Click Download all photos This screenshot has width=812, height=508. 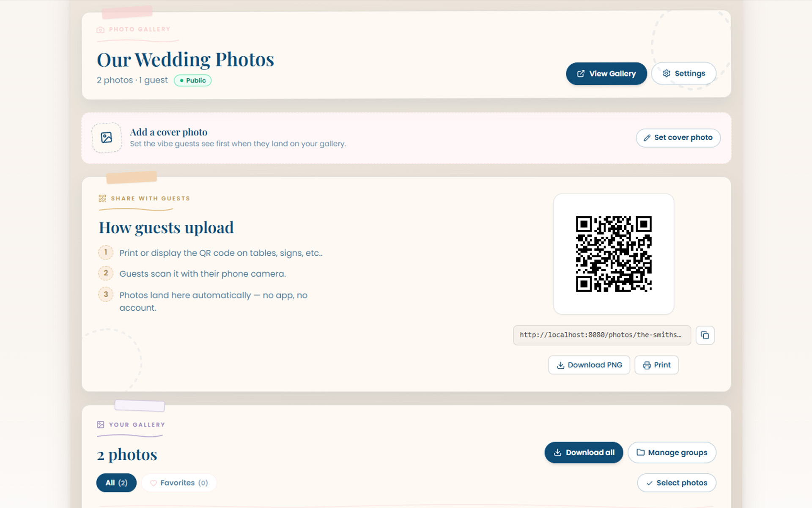coord(584,453)
